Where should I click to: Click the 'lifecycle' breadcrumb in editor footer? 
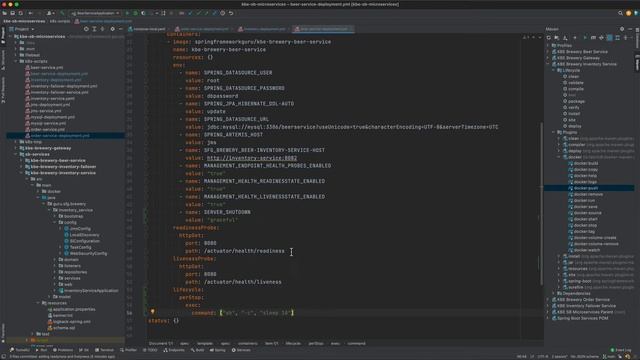293,344
